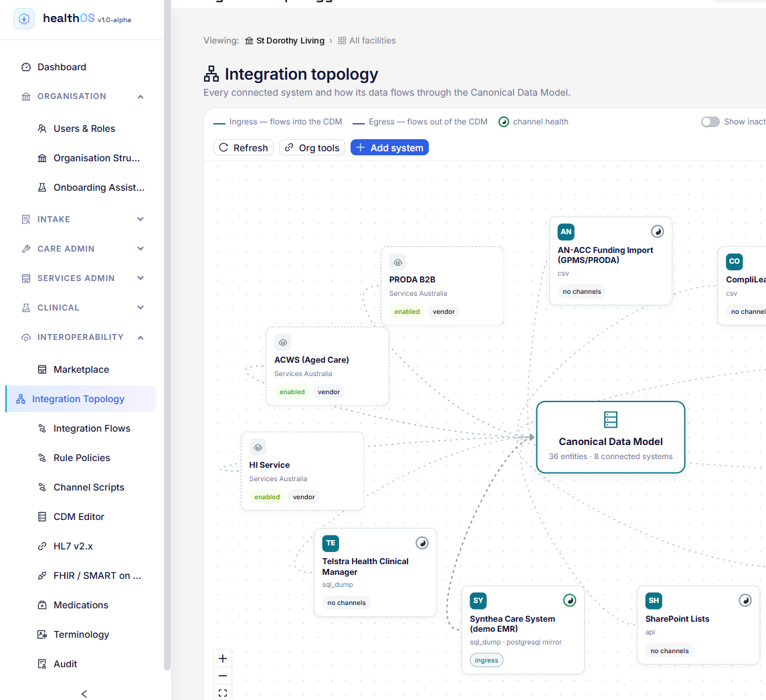The height and width of the screenshot is (700, 766).
Task: Zoom out the topology canvas
Action: point(223,675)
